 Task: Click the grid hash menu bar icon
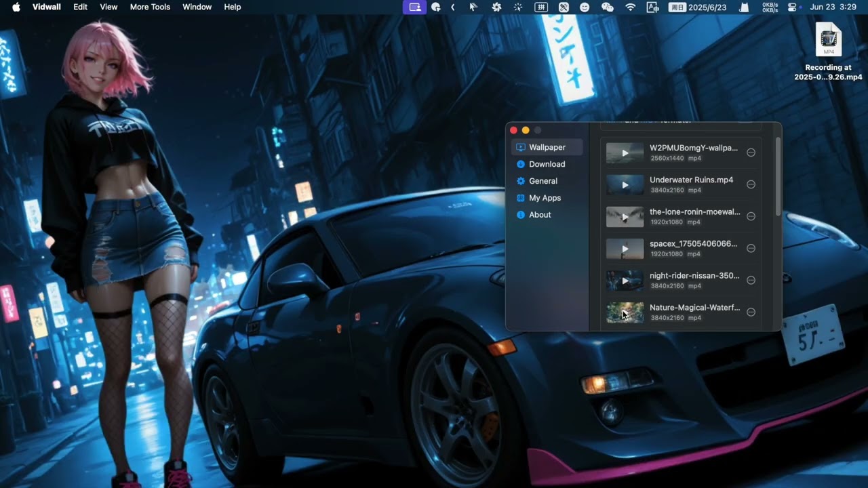click(x=541, y=7)
